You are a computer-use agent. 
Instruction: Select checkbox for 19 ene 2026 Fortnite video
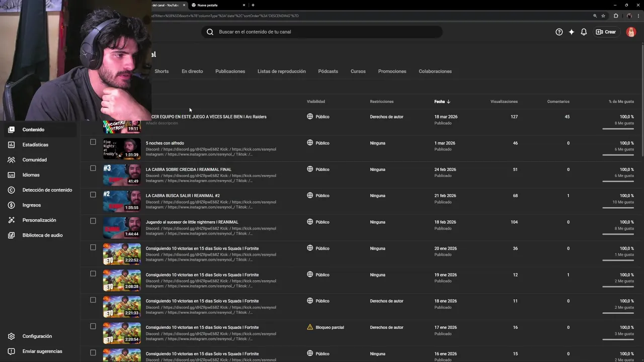point(93,274)
